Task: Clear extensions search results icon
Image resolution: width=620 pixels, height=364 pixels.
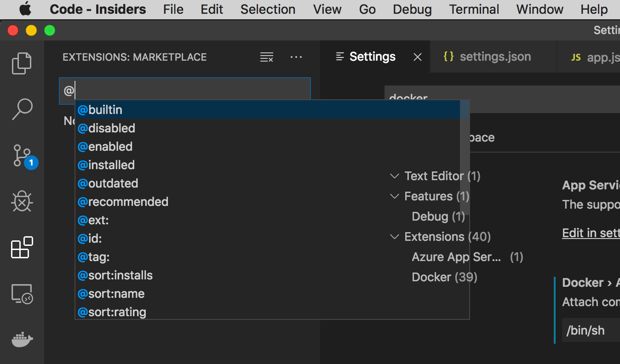Action: [x=267, y=57]
